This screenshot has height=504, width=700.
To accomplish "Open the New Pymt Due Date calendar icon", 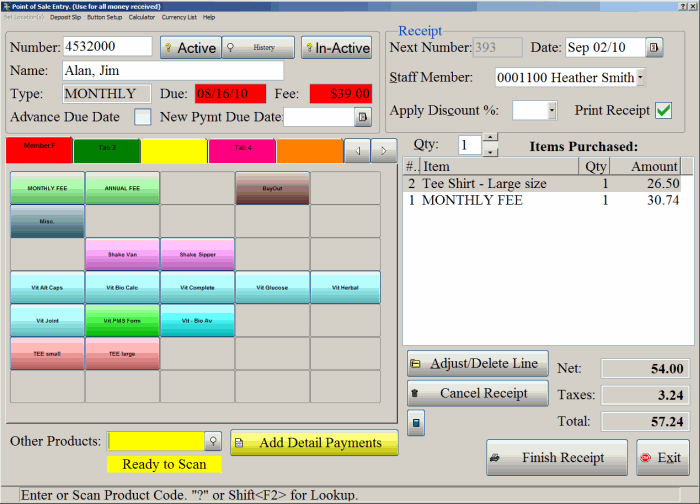I will pyautogui.click(x=363, y=117).
